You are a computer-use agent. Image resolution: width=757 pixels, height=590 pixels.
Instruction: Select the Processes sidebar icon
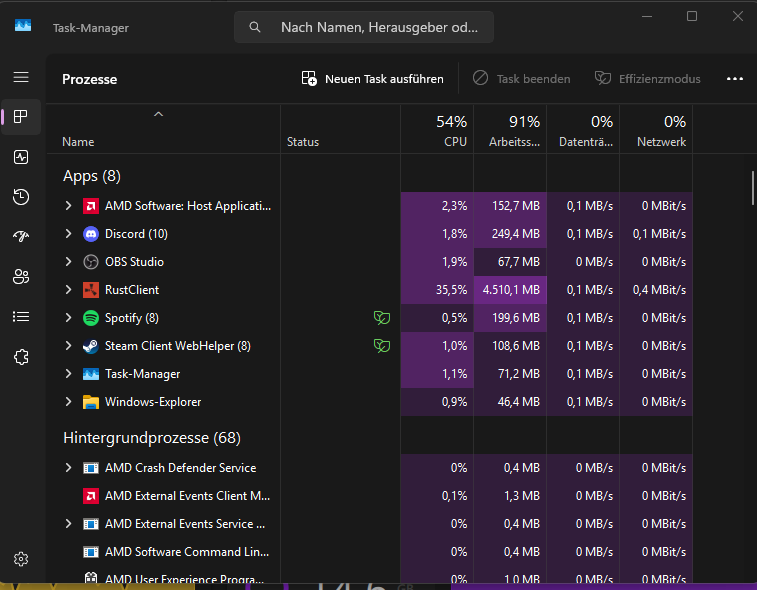tap(21, 117)
